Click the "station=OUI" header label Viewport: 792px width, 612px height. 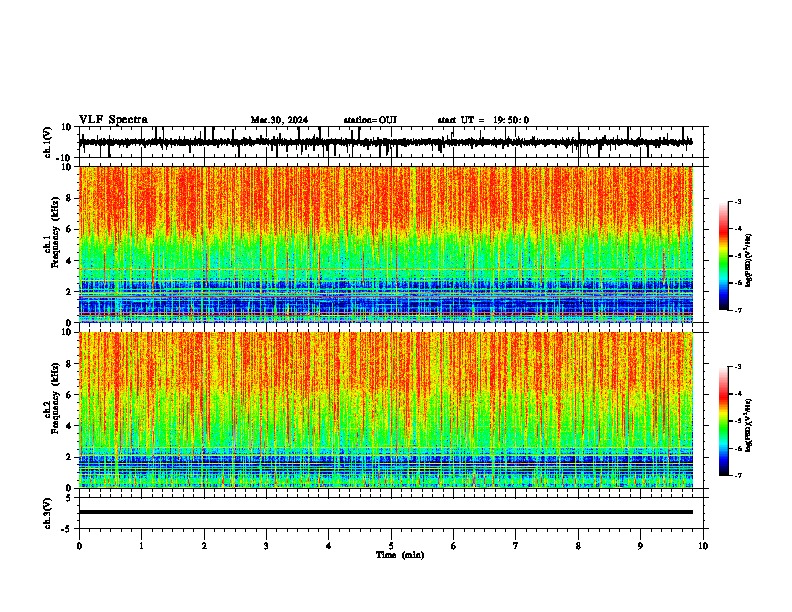click(370, 120)
